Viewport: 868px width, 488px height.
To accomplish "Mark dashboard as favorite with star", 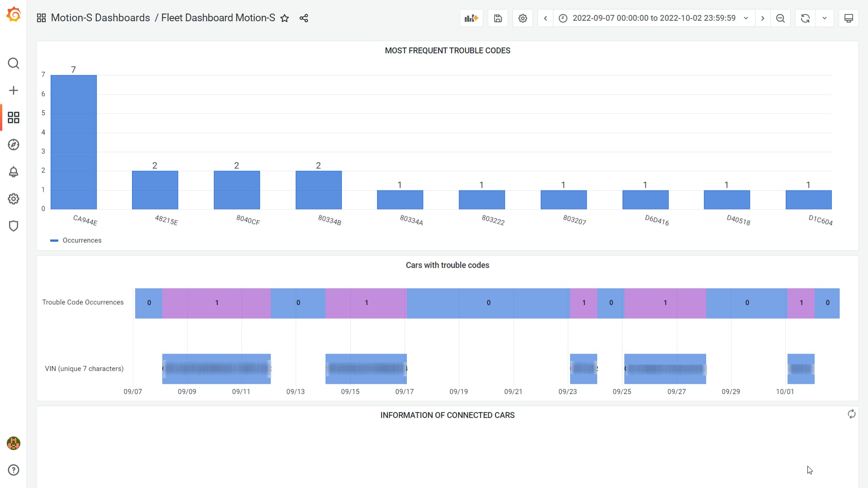I will (284, 18).
